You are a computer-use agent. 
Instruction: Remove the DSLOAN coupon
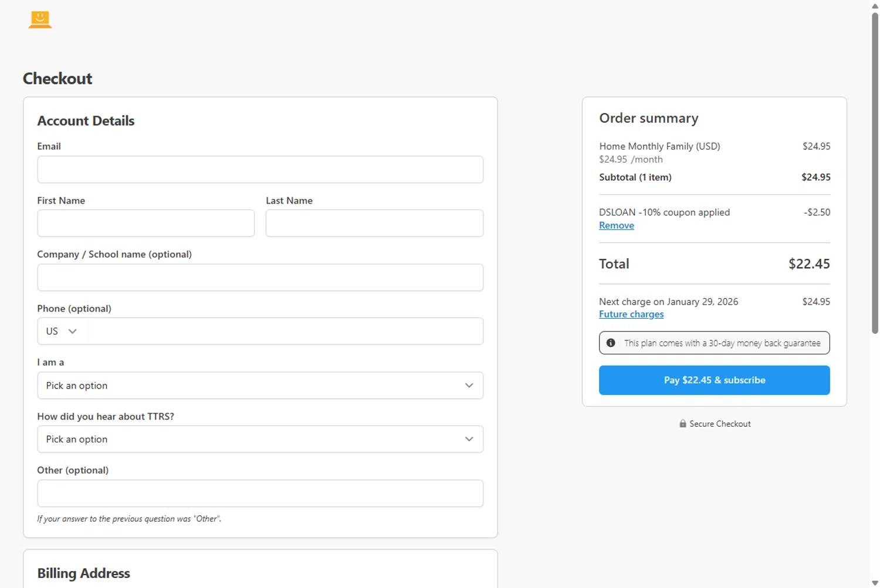coord(616,225)
